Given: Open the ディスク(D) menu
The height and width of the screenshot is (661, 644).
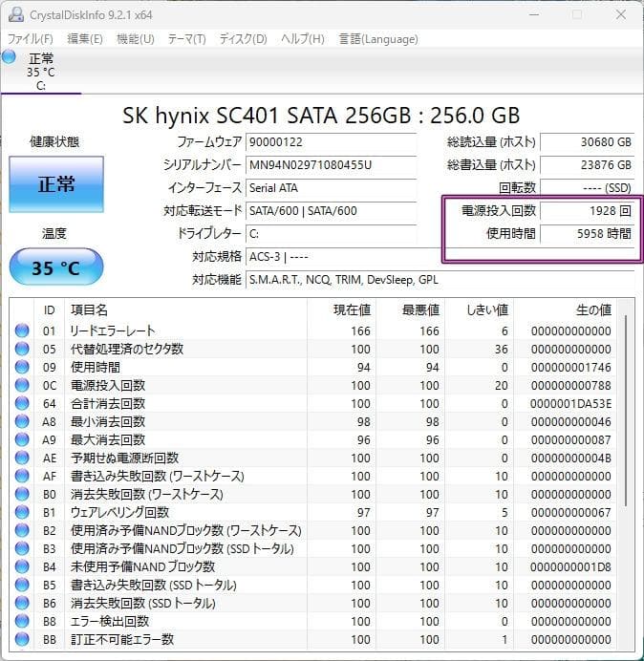Looking at the screenshot, I should coord(244,39).
